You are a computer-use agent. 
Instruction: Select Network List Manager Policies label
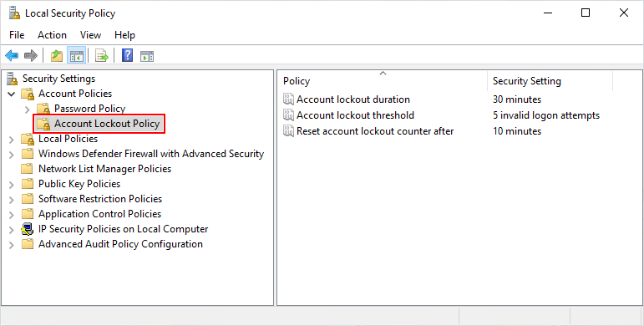coord(104,169)
